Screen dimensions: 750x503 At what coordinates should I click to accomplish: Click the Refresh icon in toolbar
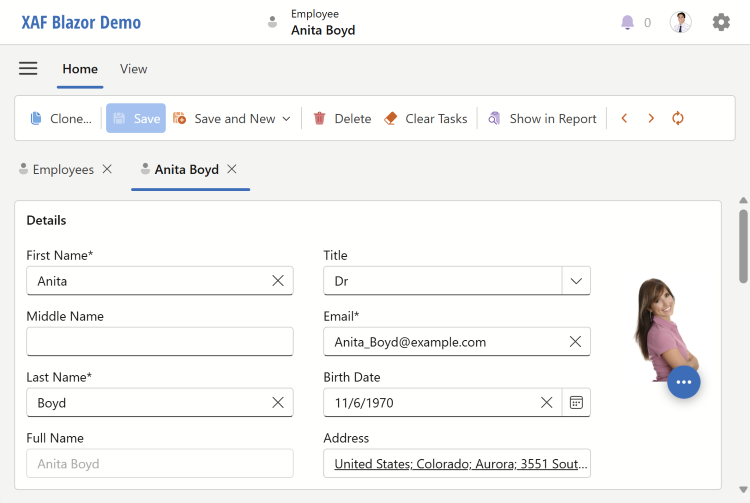(678, 118)
